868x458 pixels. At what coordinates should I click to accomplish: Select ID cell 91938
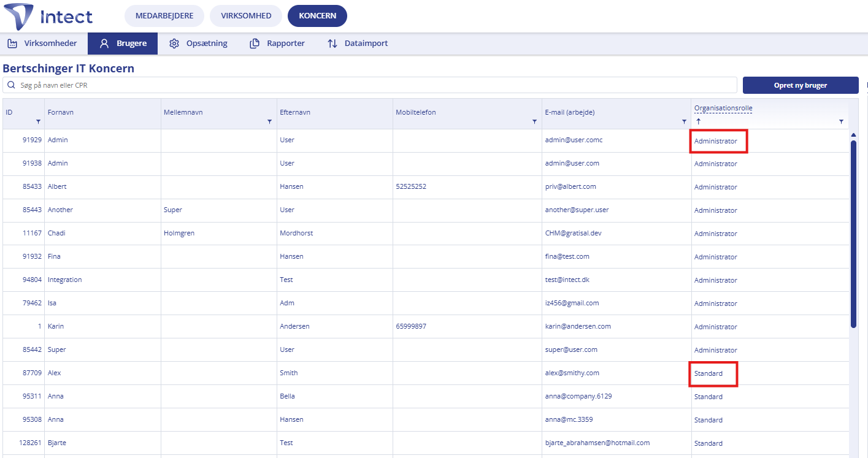pyautogui.click(x=32, y=163)
